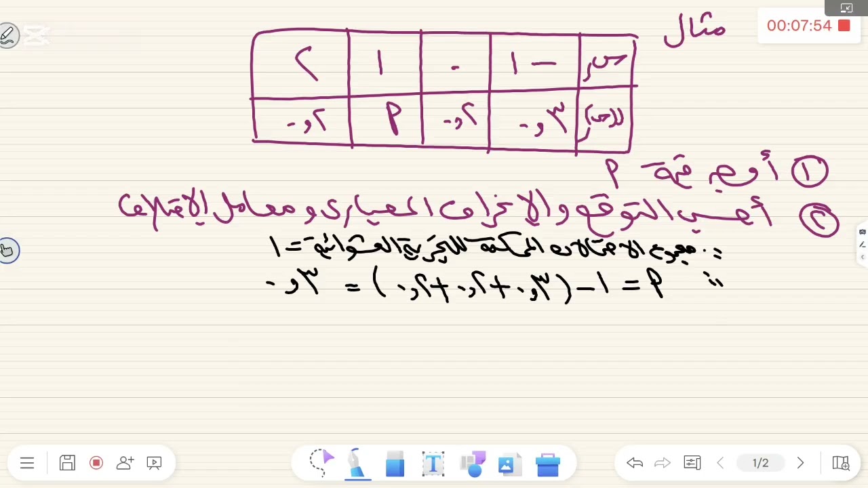Image resolution: width=868 pixels, height=488 pixels.
Task: Go to the next page arrow
Action: [800, 463]
